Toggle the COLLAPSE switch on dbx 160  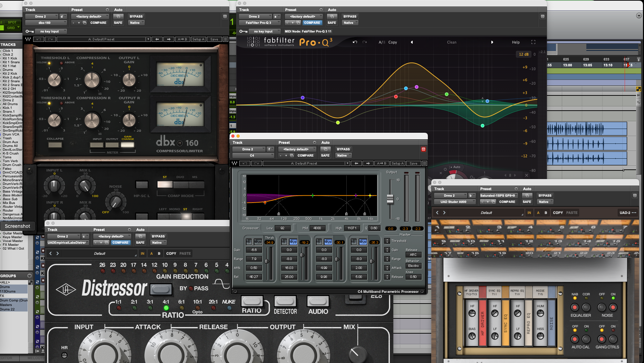(55, 145)
